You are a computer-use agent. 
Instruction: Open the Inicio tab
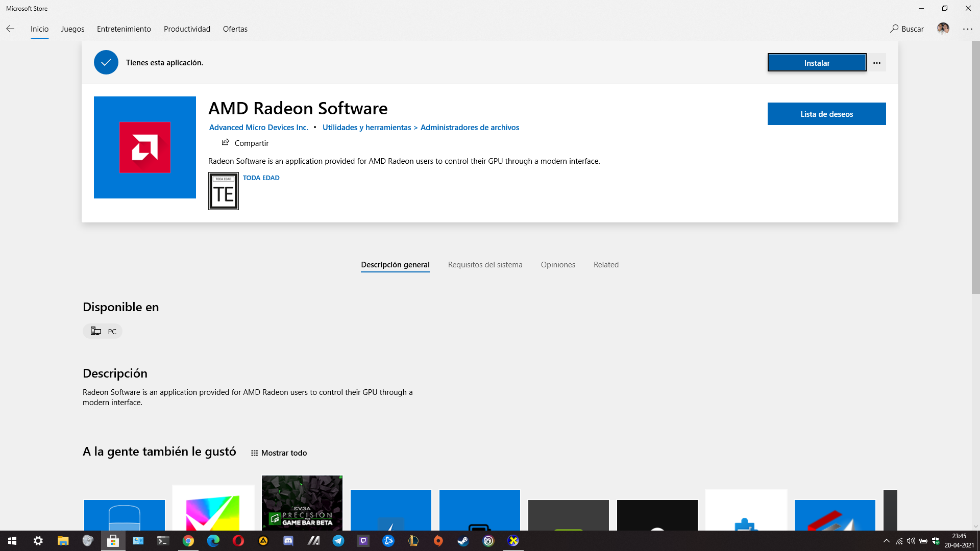(x=39, y=29)
